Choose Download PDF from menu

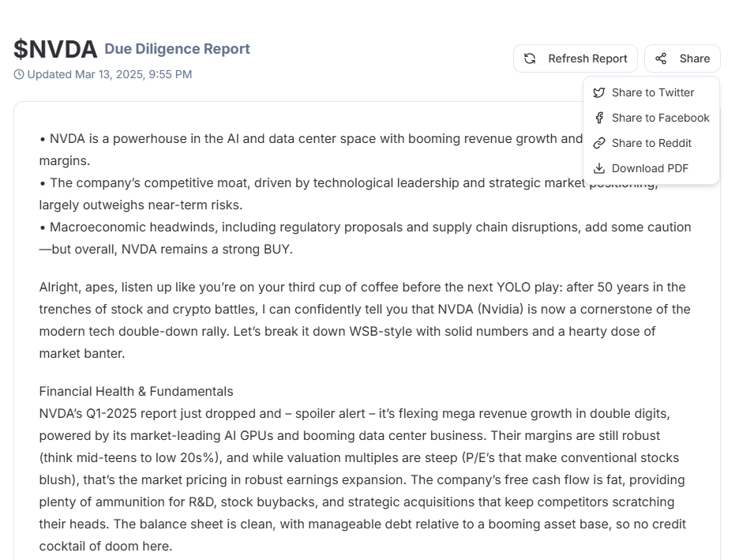[651, 168]
